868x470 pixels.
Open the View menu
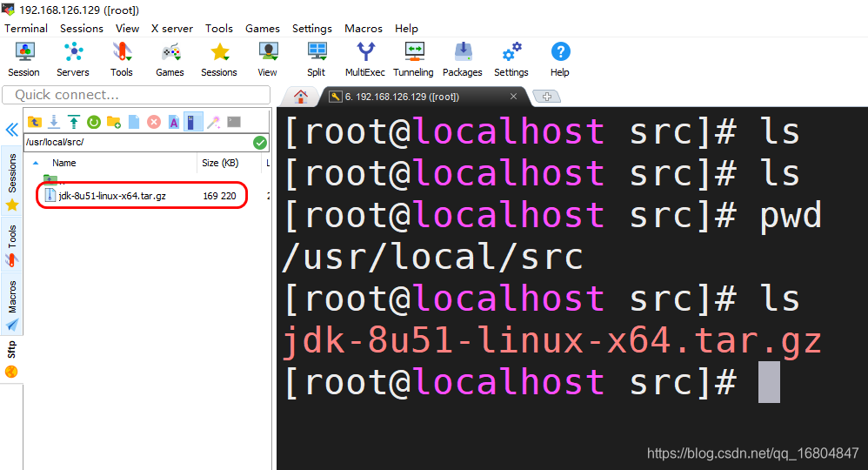(x=127, y=28)
